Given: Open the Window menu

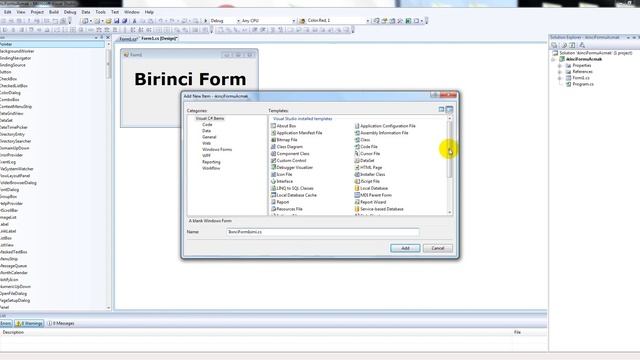Looking at the screenshot, I should pos(131,12).
